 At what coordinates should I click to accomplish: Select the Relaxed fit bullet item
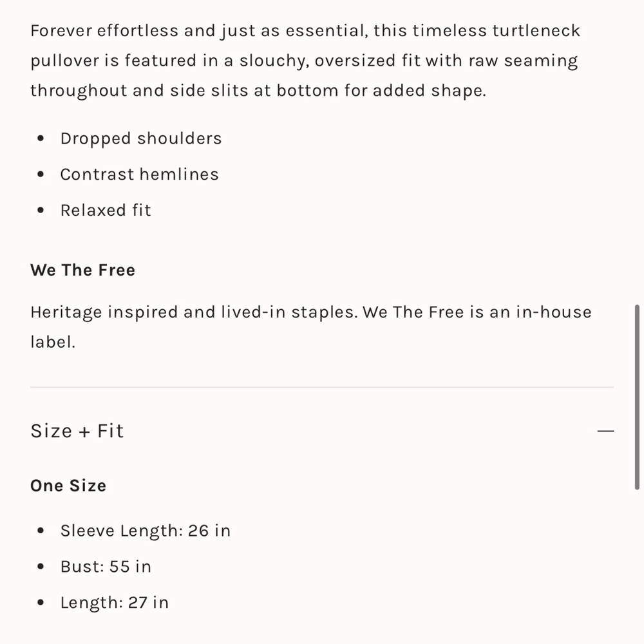[106, 210]
